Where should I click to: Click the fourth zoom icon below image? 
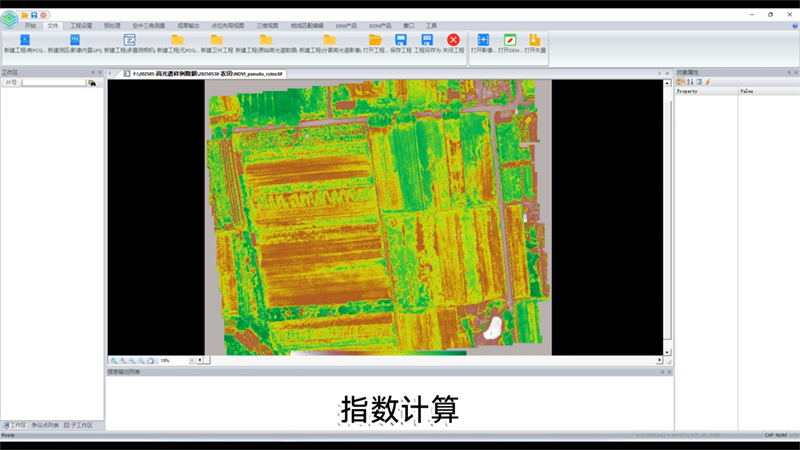(141, 361)
